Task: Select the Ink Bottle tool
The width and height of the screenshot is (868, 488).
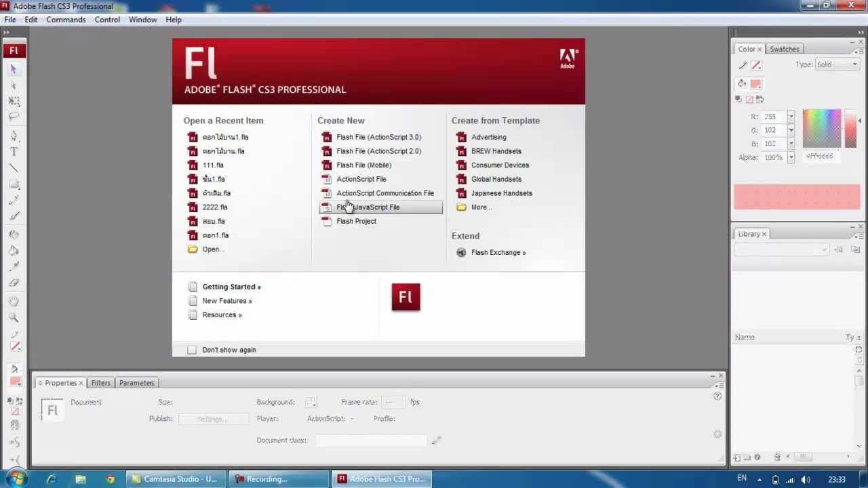Action: pos(14,235)
